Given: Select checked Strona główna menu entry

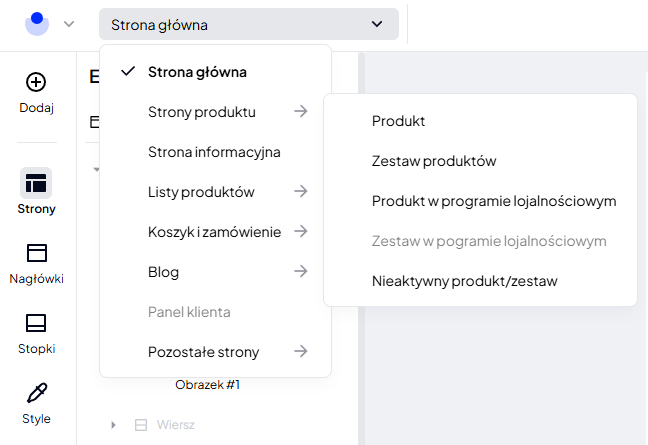Looking at the screenshot, I should (197, 72).
